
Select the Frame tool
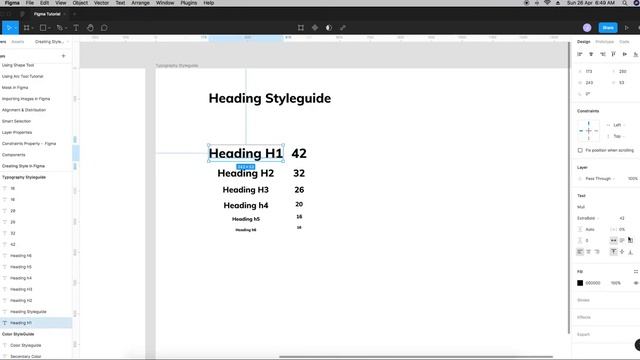(x=27, y=28)
